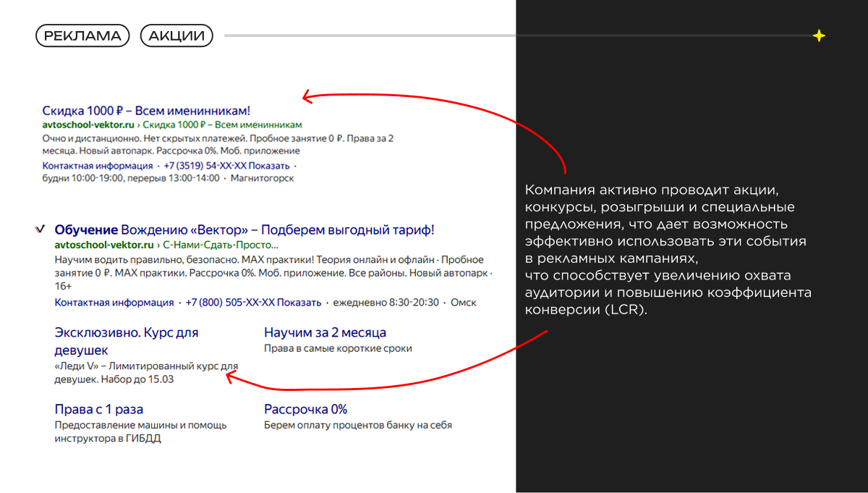Click the 'Очно и дистанционно' ad description
Screen dimensions: 868x493
(x=218, y=144)
